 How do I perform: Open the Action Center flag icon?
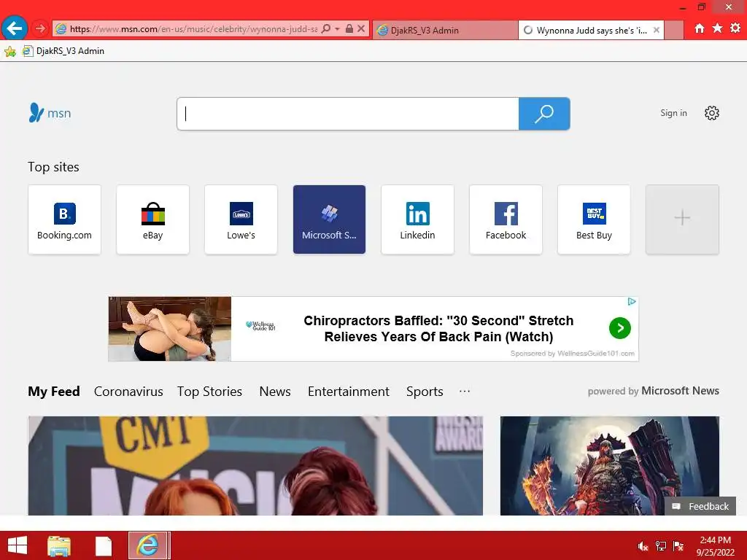[678, 546]
